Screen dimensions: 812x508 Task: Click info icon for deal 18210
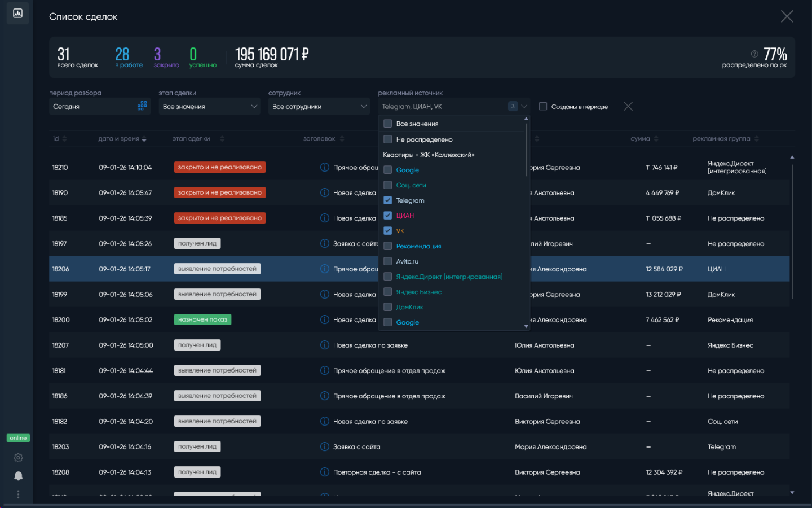[325, 167]
